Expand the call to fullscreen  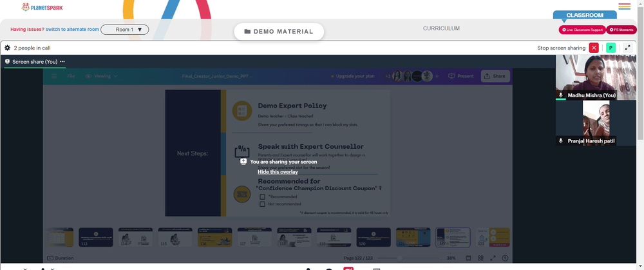point(627,48)
